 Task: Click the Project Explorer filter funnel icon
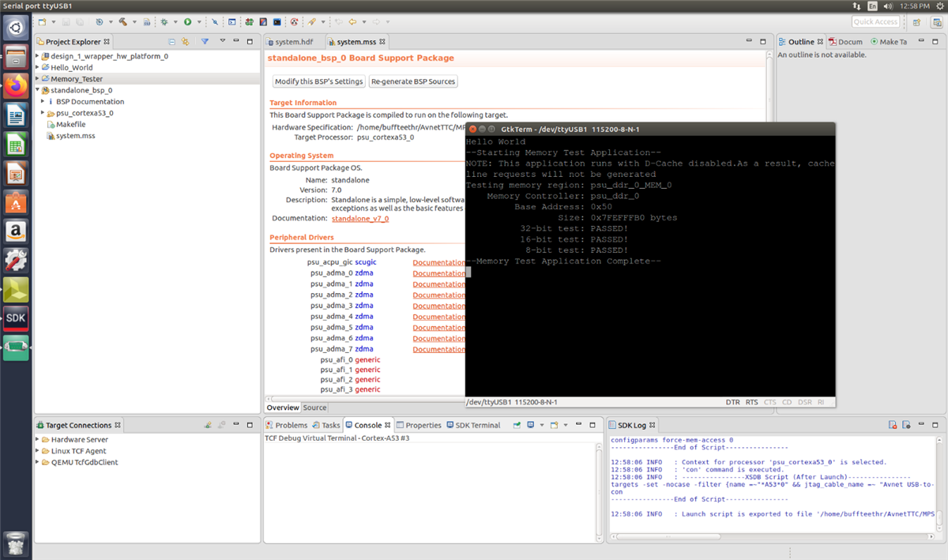(x=205, y=42)
